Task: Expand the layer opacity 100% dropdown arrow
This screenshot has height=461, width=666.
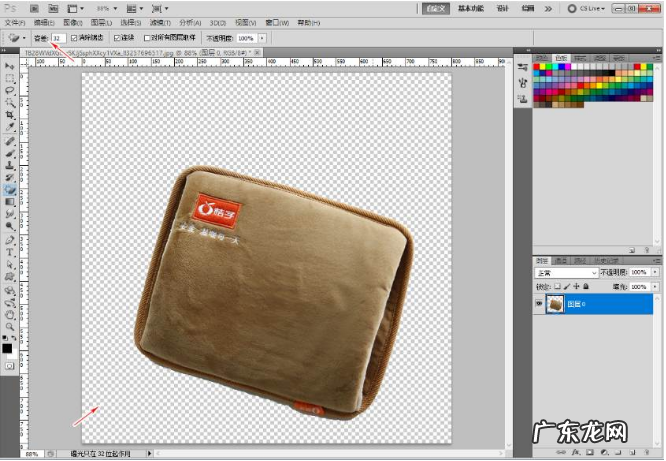Action: pyautogui.click(x=655, y=272)
